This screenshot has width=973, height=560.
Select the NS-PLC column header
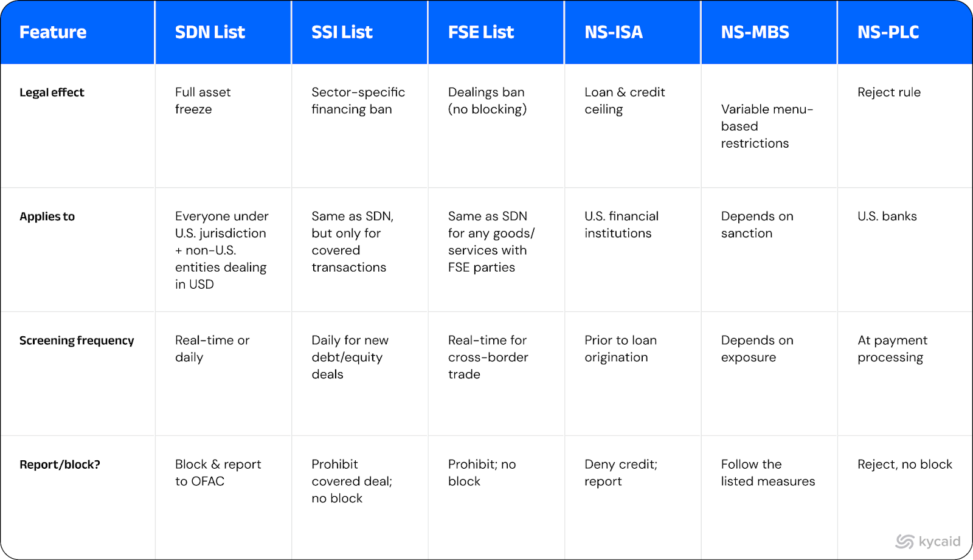click(x=888, y=32)
